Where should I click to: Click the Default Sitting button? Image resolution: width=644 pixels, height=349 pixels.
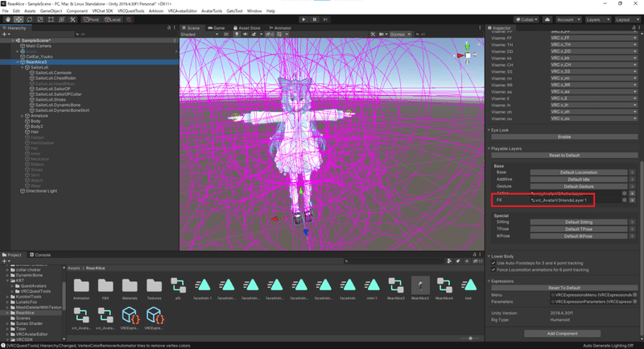coord(579,222)
